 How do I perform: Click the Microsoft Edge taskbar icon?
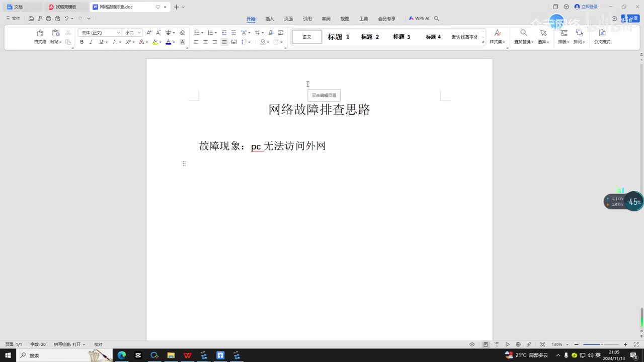click(122, 355)
